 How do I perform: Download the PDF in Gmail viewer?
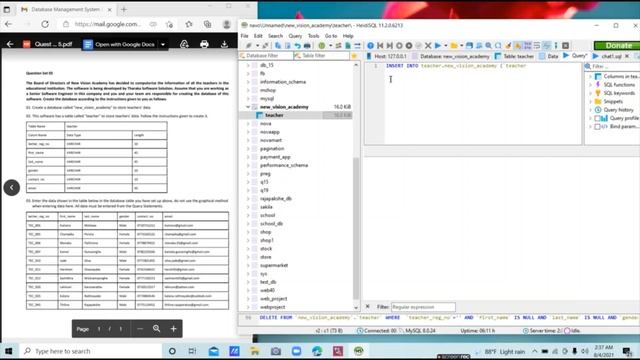click(224, 44)
